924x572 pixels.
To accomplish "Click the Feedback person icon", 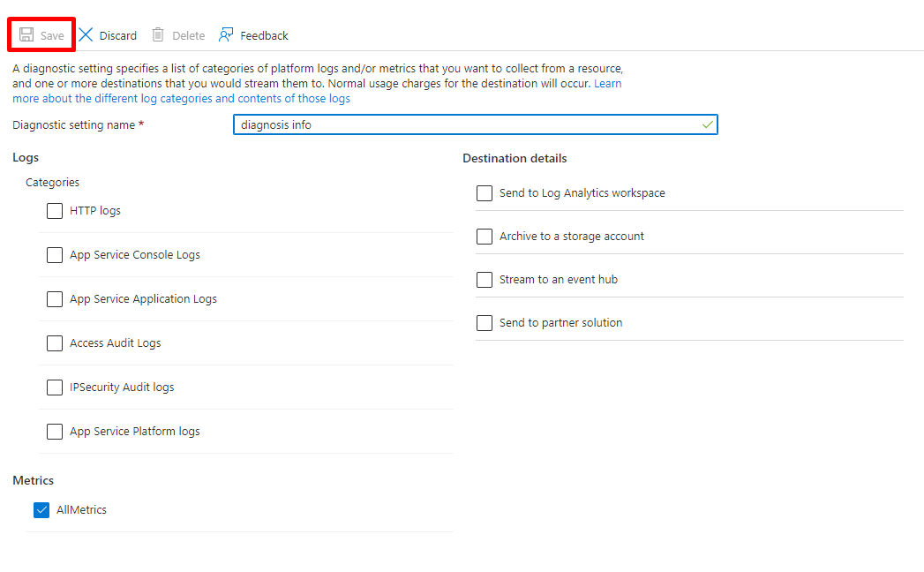I will tap(227, 35).
